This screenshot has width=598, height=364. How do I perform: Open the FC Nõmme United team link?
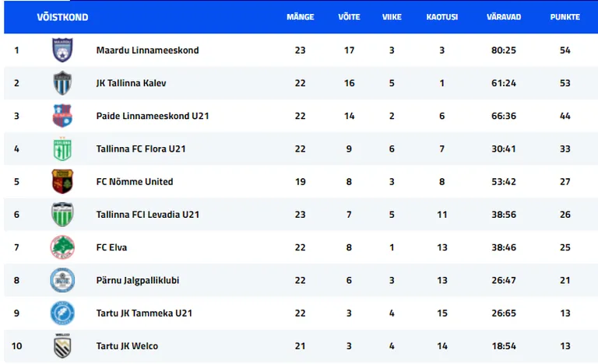[x=135, y=181]
